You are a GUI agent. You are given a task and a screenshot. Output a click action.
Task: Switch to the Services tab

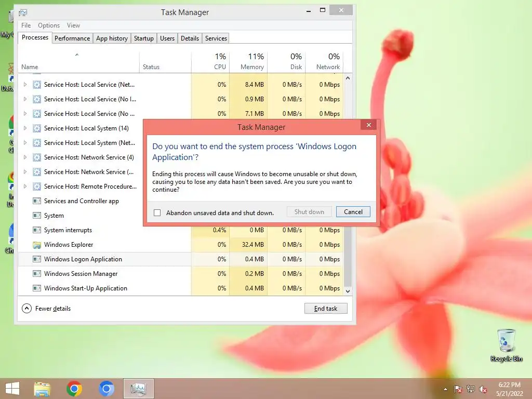tap(216, 38)
